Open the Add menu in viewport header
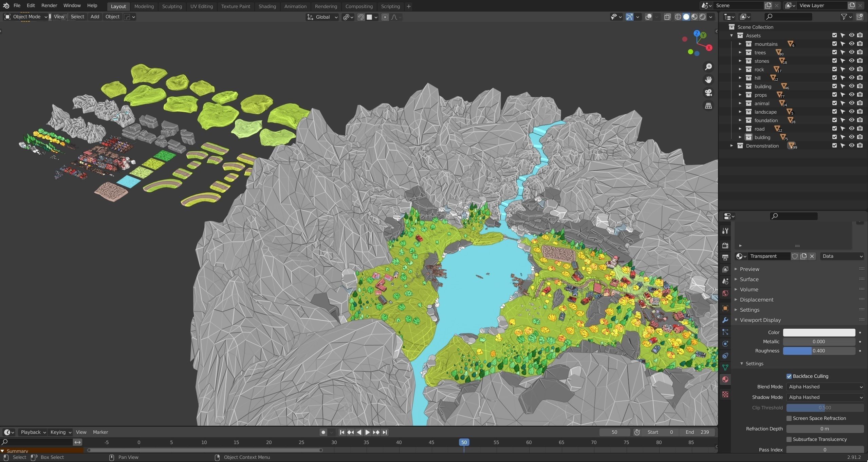The height and width of the screenshot is (462, 868). [x=95, y=17]
